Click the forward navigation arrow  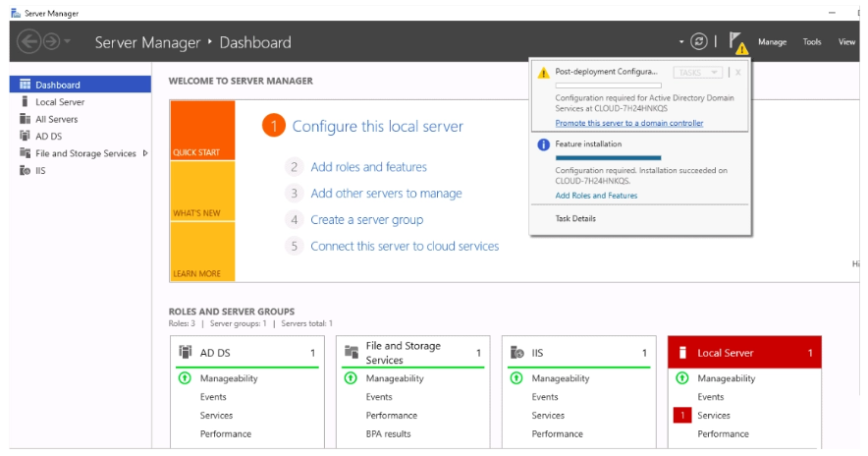tap(51, 41)
